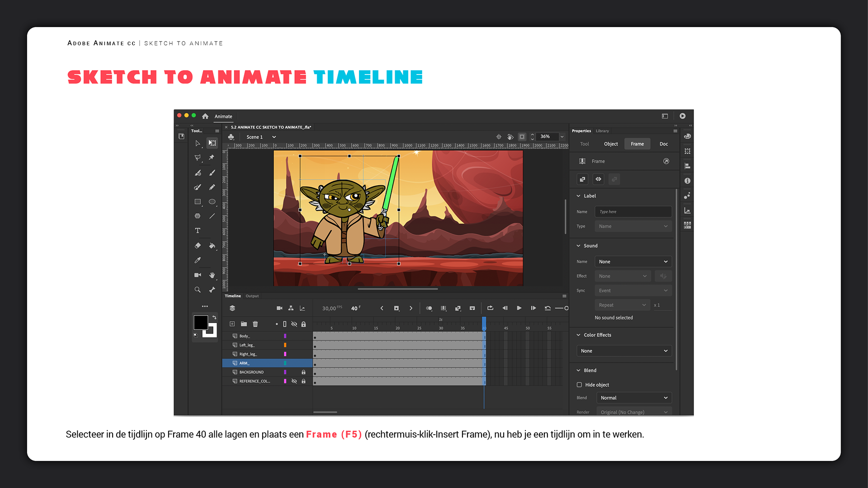This screenshot has height=488, width=868.
Task: Collapse the Sound section
Action: [578, 246]
